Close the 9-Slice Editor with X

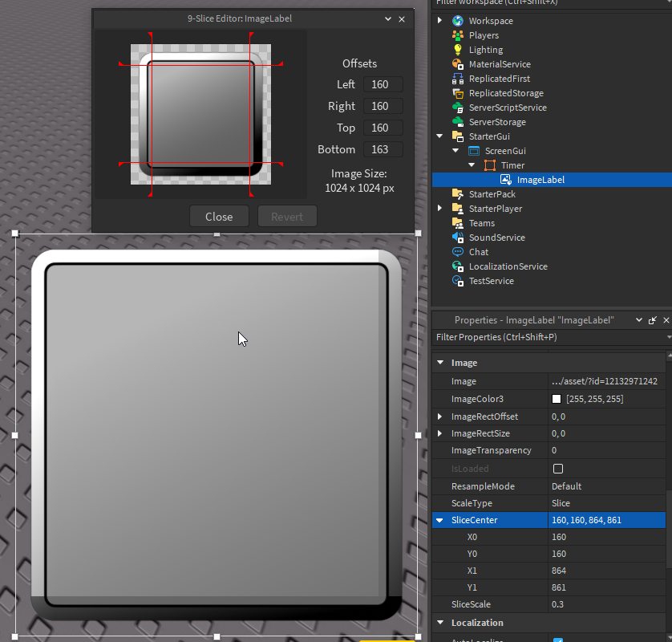tap(402, 19)
